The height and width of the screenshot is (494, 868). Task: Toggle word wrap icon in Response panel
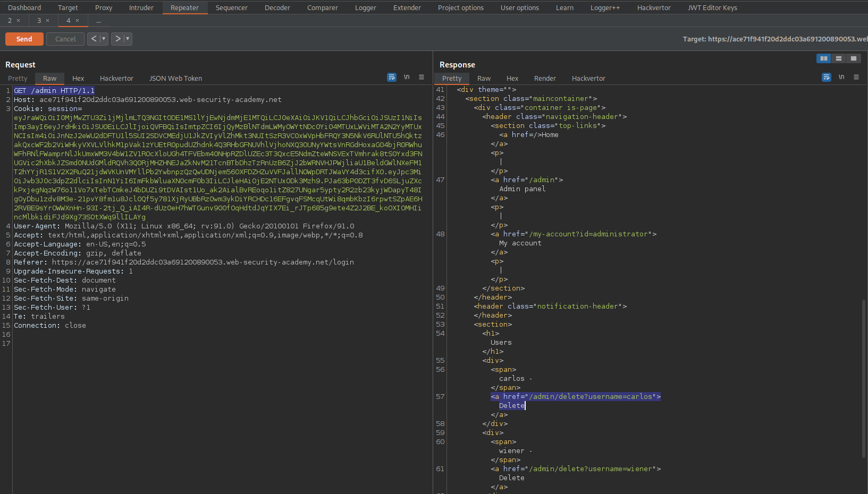827,77
